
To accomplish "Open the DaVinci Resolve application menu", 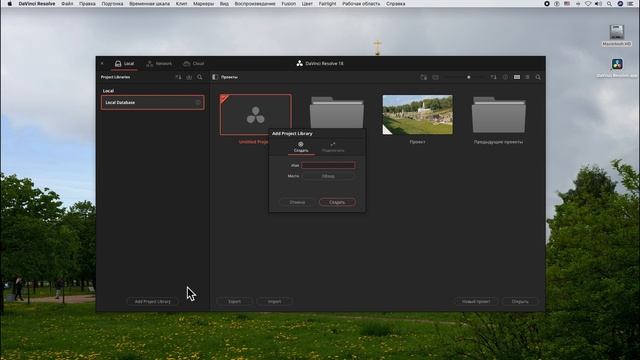I will (37, 4).
